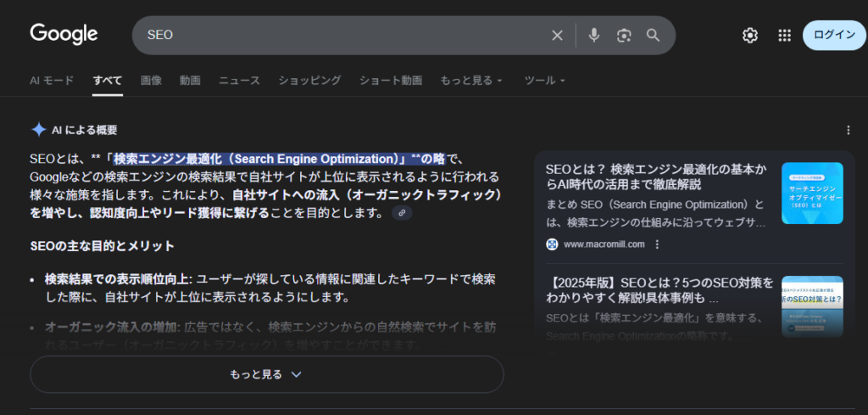The height and width of the screenshot is (415, 868).
Task: Open the ツール dropdown
Action: [545, 81]
